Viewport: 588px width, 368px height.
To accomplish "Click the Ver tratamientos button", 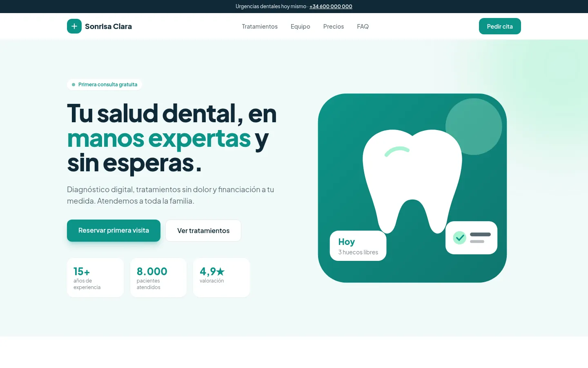I will click(x=203, y=231).
